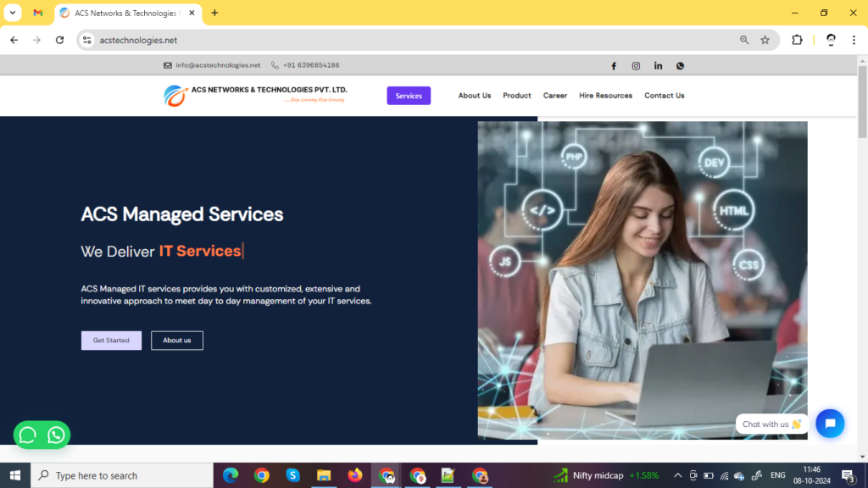
Task: Open Chrome's three-dot menu
Action: (853, 40)
